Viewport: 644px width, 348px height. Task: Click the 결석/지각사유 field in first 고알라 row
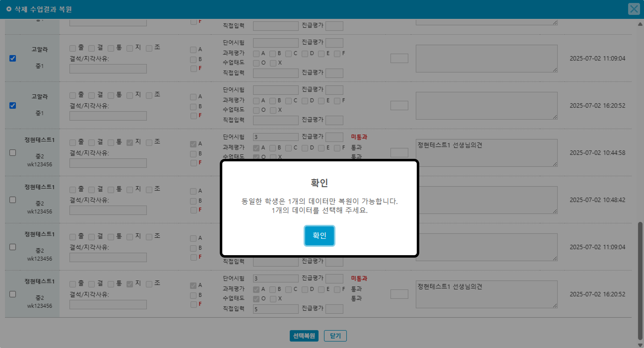(x=108, y=69)
